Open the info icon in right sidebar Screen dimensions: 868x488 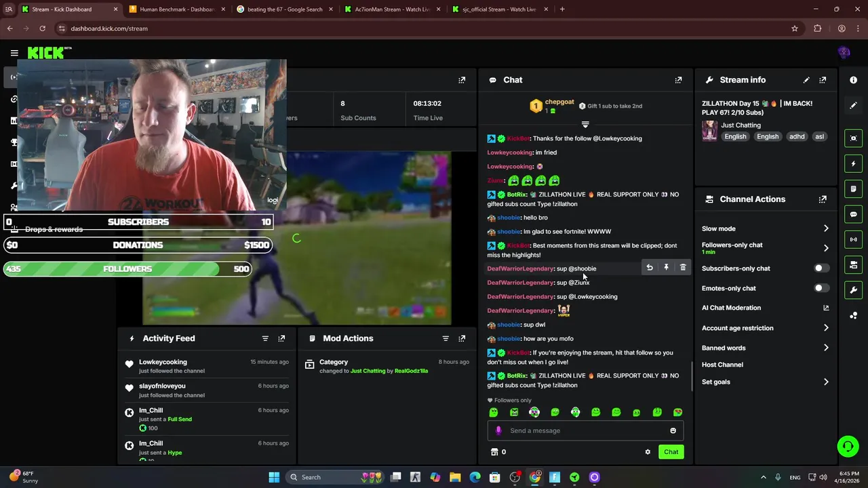coord(853,80)
